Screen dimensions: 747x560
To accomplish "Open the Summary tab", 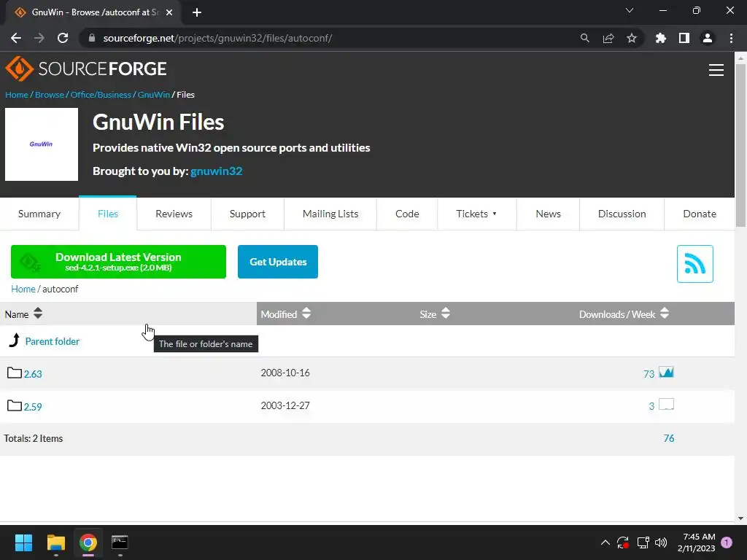I will click(x=39, y=214).
